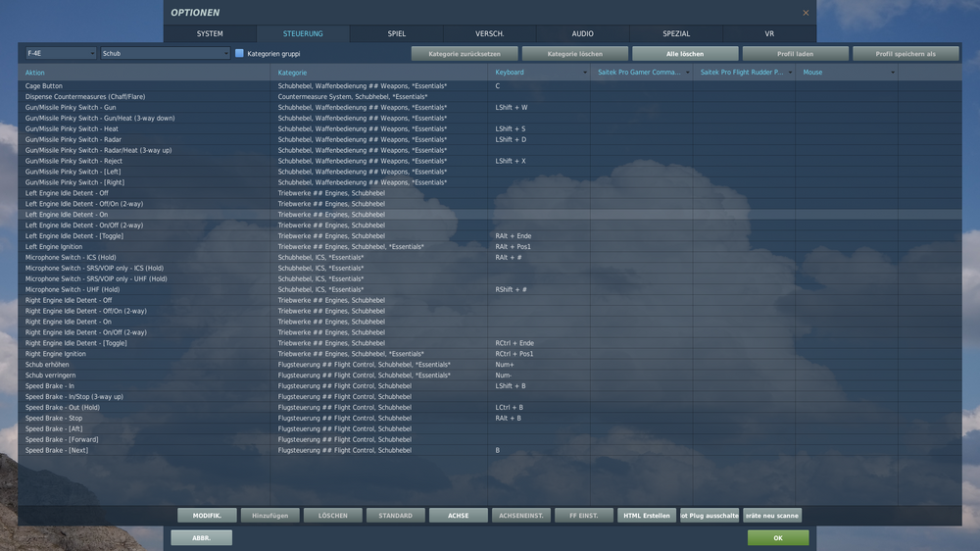Select the Left Engine Ignition row
The image size is (980, 551).
point(489,246)
